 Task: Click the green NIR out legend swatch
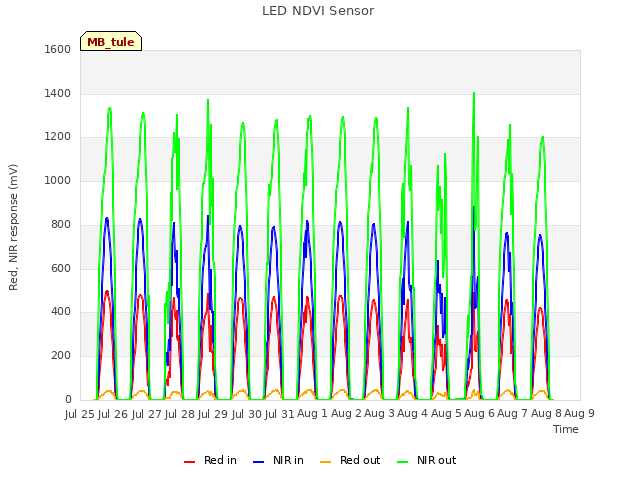(402, 462)
